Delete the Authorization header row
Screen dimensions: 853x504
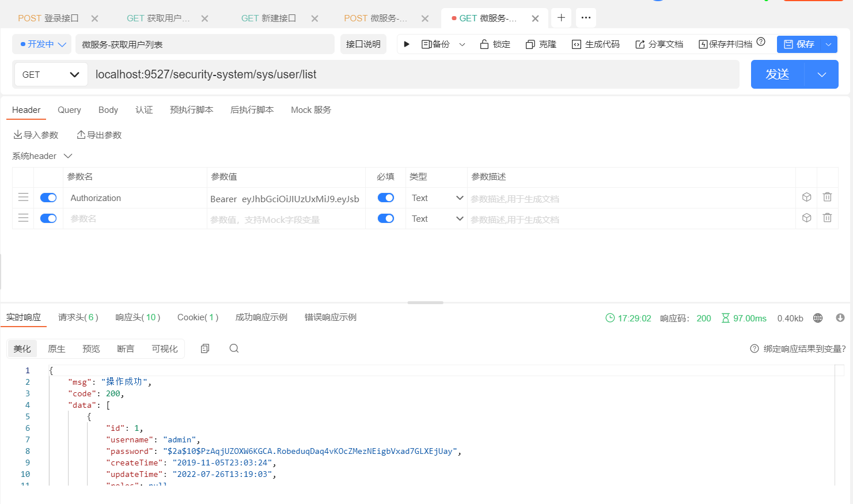coord(827,197)
